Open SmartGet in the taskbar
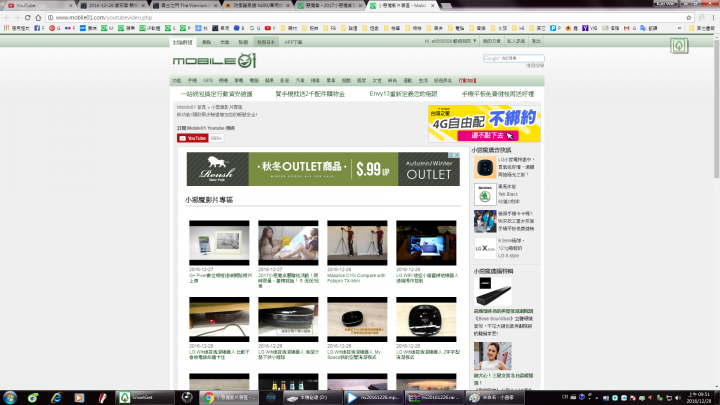720x405 pixels. pos(145,397)
